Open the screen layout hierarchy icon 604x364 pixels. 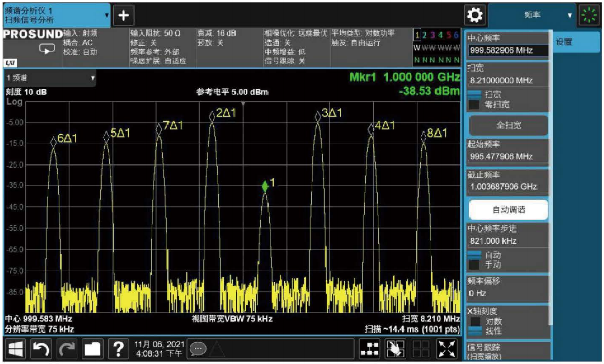[x=370, y=349]
